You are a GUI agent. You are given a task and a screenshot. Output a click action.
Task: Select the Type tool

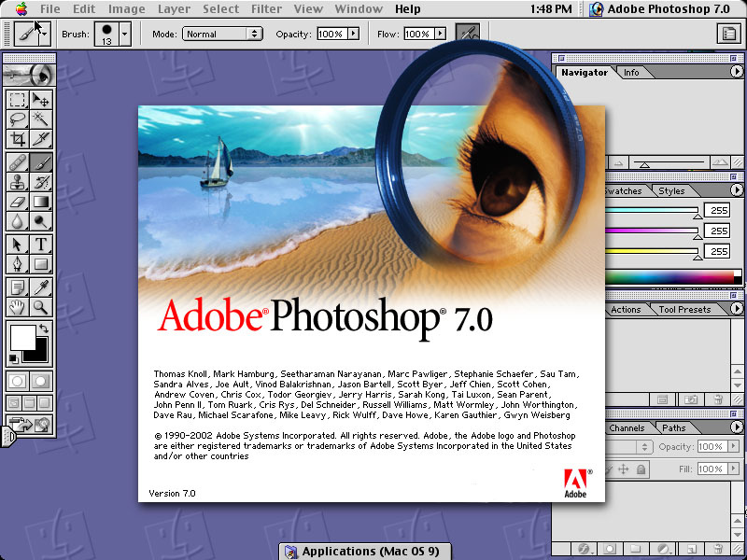click(x=41, y=245)
